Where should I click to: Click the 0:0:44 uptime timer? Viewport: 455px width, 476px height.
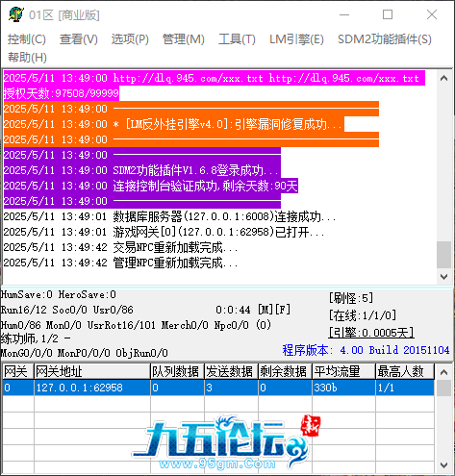tap(233, 310)
